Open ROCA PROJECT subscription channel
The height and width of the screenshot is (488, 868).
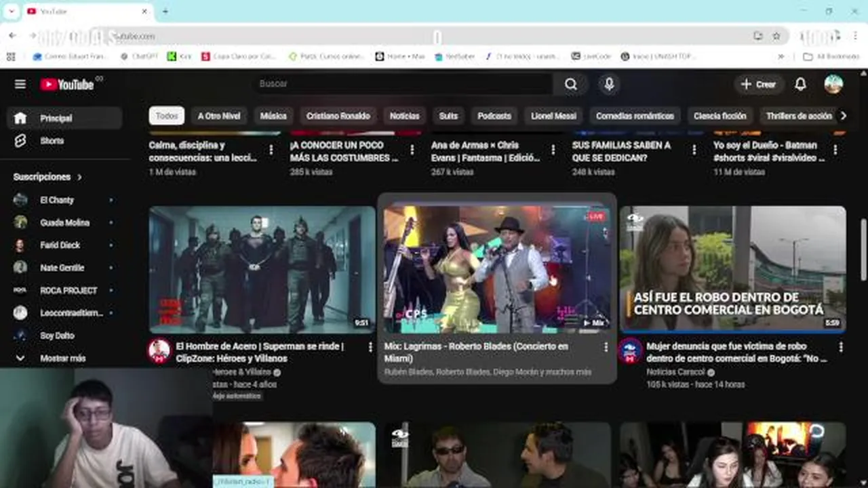point(64,290)
